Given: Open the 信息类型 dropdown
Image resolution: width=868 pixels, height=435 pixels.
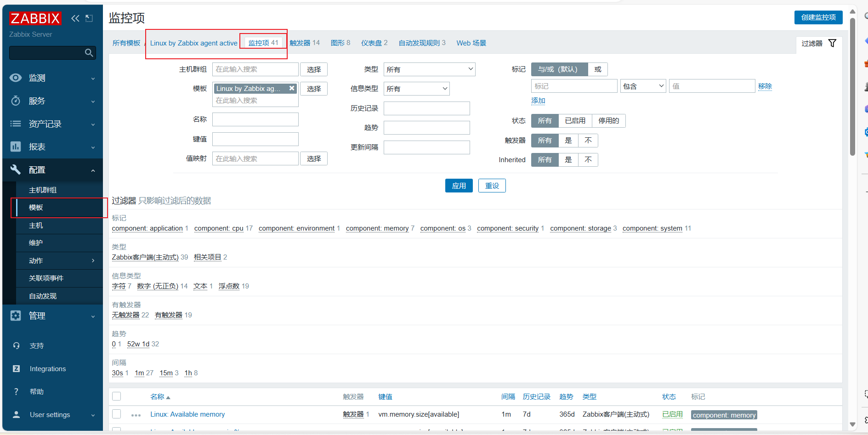Looking at the screenshot, I should 416,89.
